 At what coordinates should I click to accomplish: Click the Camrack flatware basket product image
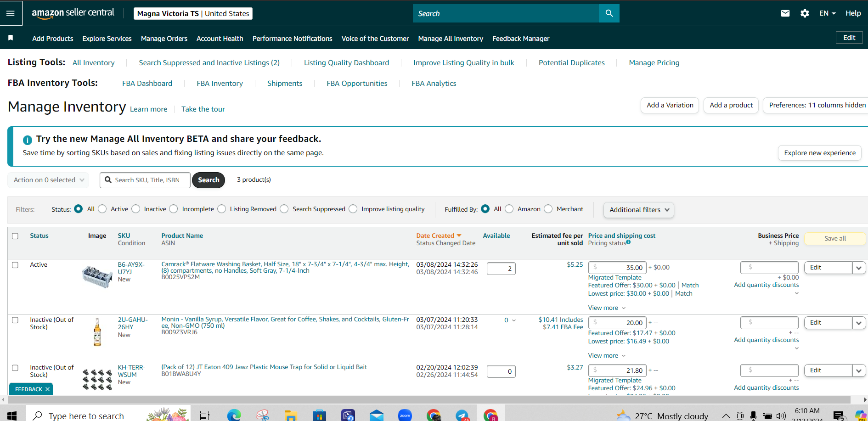pyautogui.click(x=97, y=276)
